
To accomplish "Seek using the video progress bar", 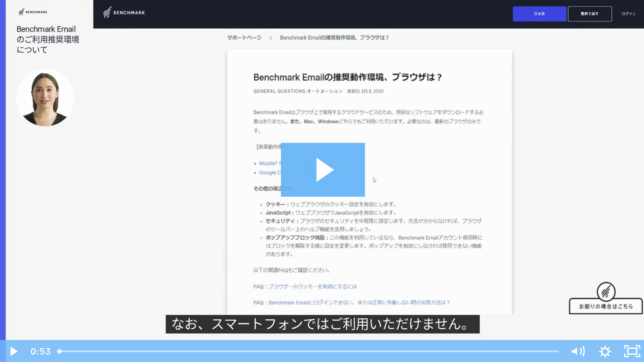I will (309, 351).
